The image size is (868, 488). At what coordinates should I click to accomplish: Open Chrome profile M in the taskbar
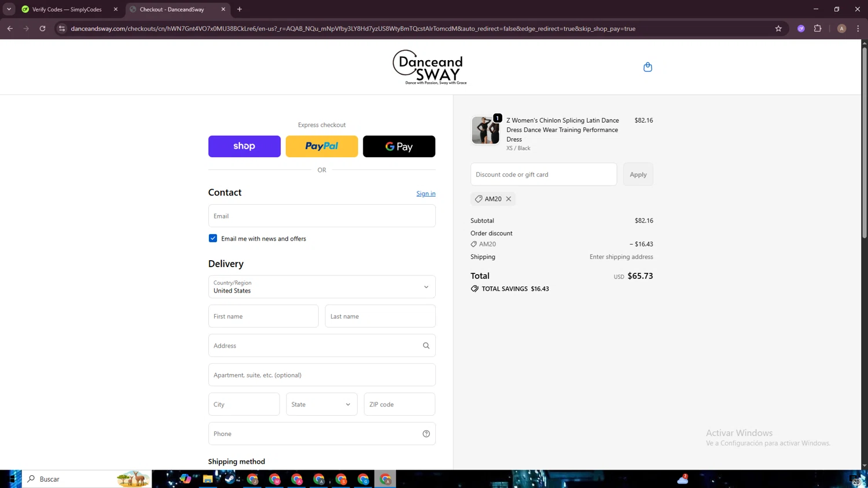pyautogui.click(x=274, y=479)
